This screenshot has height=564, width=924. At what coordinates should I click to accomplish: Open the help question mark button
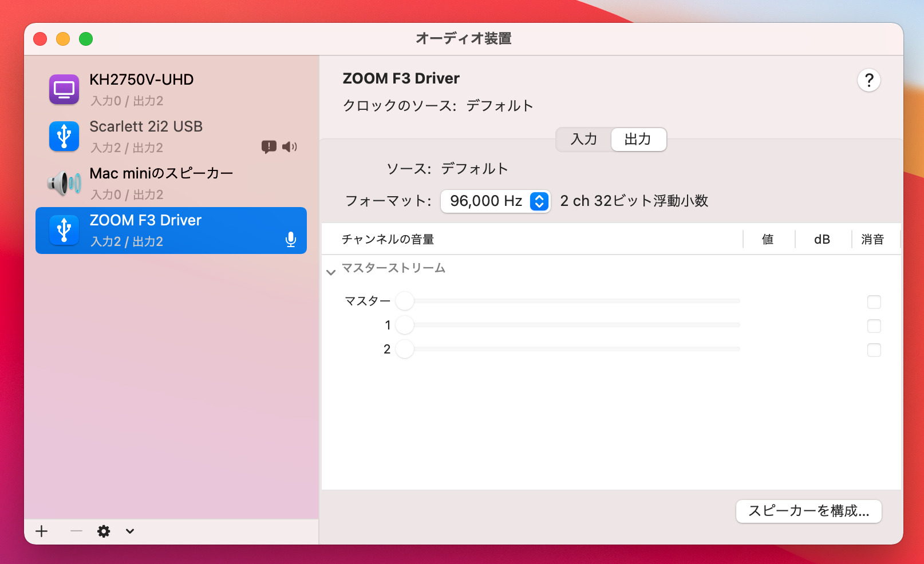[869, 80]
